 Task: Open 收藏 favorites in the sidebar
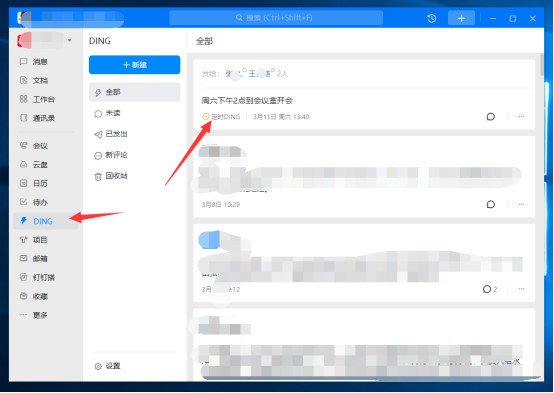(34, 296)
